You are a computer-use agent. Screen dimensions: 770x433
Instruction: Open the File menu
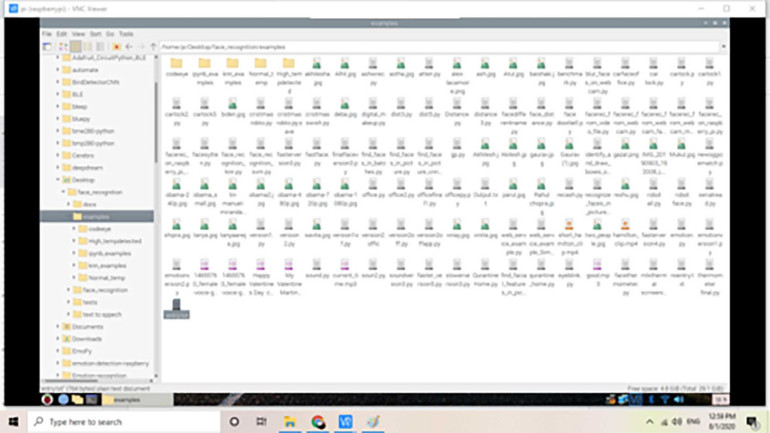46,33
